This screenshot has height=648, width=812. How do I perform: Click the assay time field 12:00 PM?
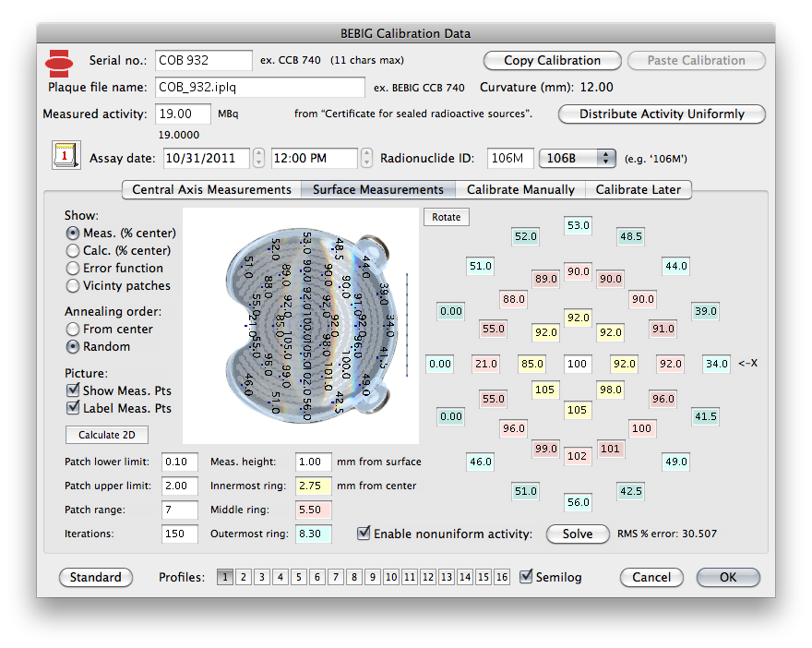(x=315, y=158)
